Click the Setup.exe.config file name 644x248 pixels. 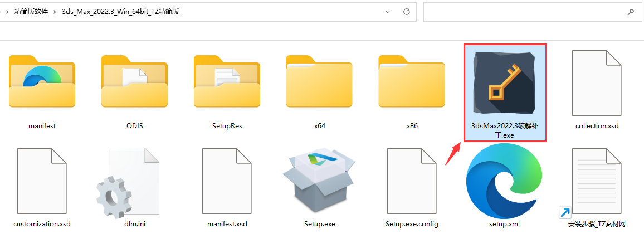[412, 224]
